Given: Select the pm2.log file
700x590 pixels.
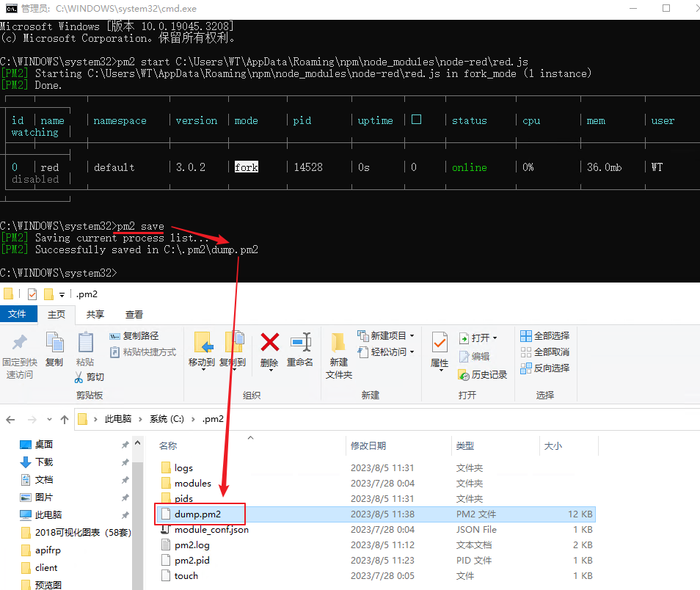Looking at the screenshot, I should [x=192, y=545].
